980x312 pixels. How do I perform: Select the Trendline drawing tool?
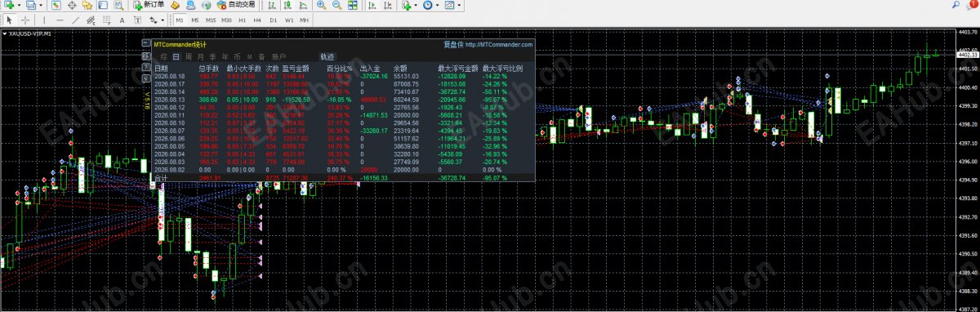coord(75,20)
